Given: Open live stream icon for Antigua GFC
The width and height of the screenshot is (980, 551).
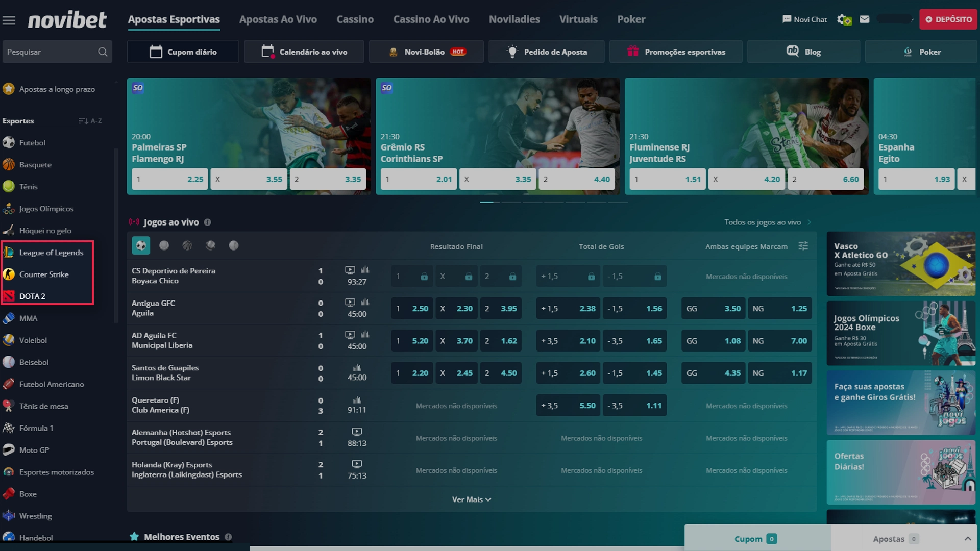Looking at the screenshot, I should 350,302.
